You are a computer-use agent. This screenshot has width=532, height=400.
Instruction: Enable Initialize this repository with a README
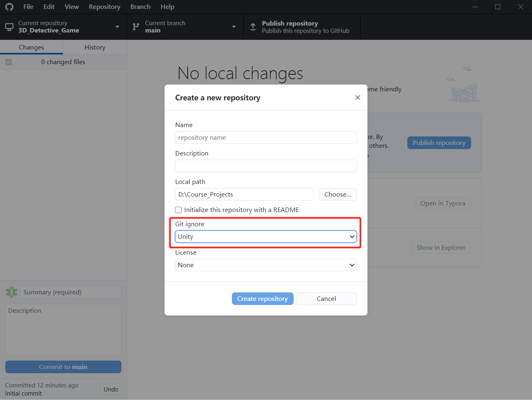(x=178, y=210)
